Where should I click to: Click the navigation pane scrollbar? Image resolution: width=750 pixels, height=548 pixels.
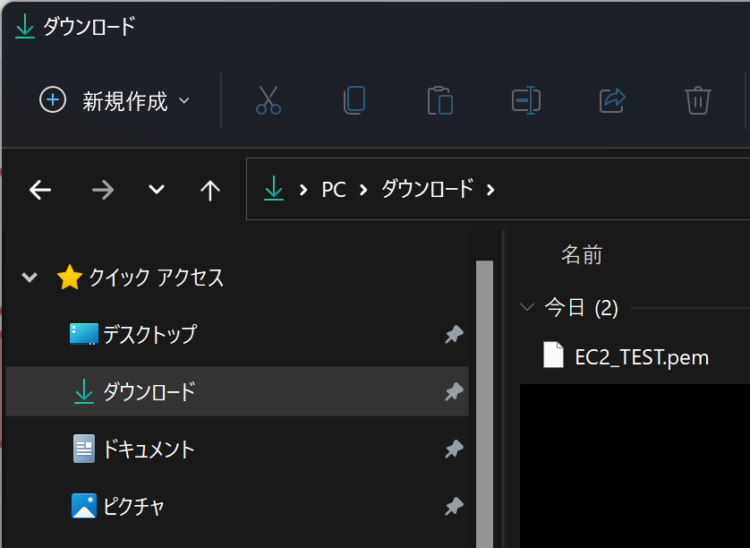coord(485,404)
